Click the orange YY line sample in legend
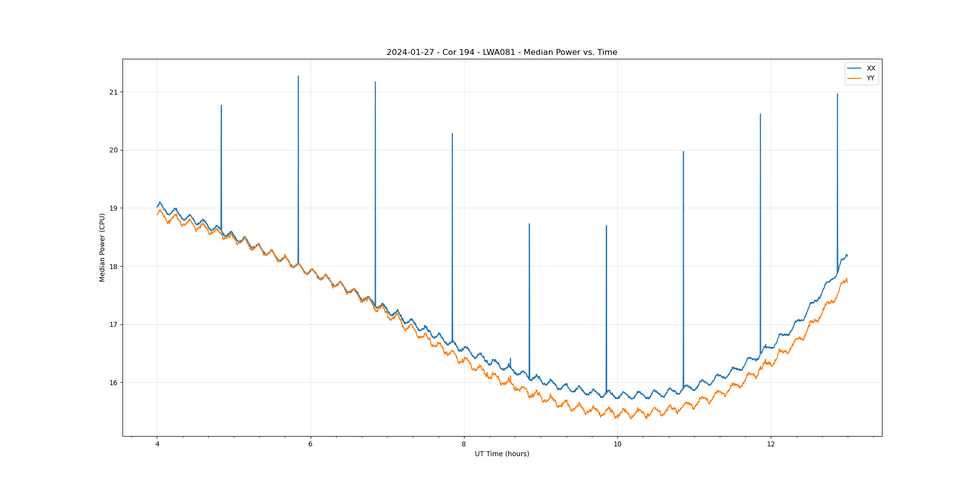This screenshot has width=980, height=490. click(x=855, y=78)
